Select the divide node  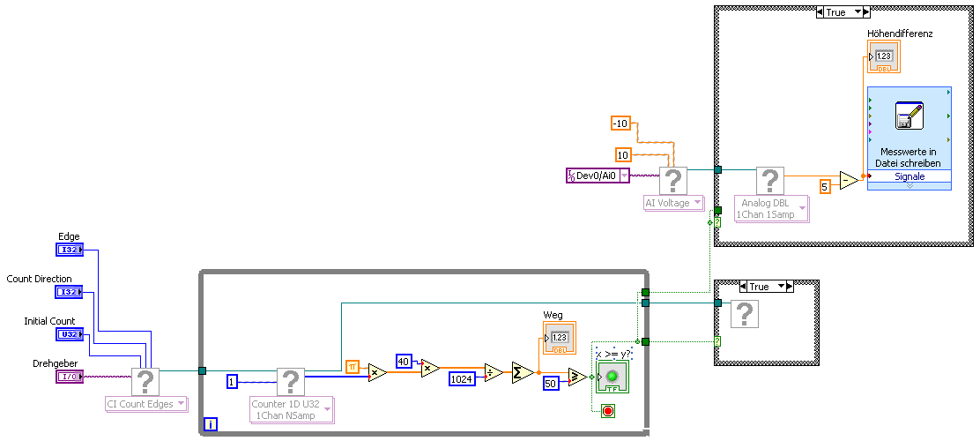(494, 372)
